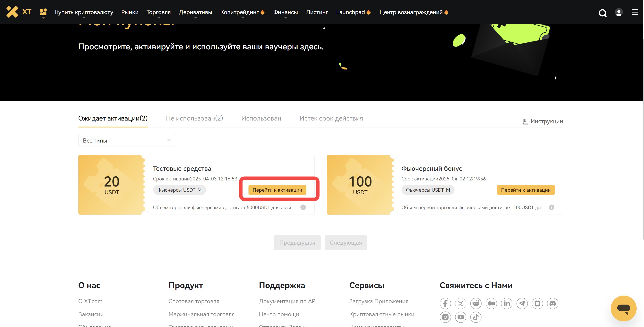Expand the 'Купить криптовалюту' menu

pos(84,12)
